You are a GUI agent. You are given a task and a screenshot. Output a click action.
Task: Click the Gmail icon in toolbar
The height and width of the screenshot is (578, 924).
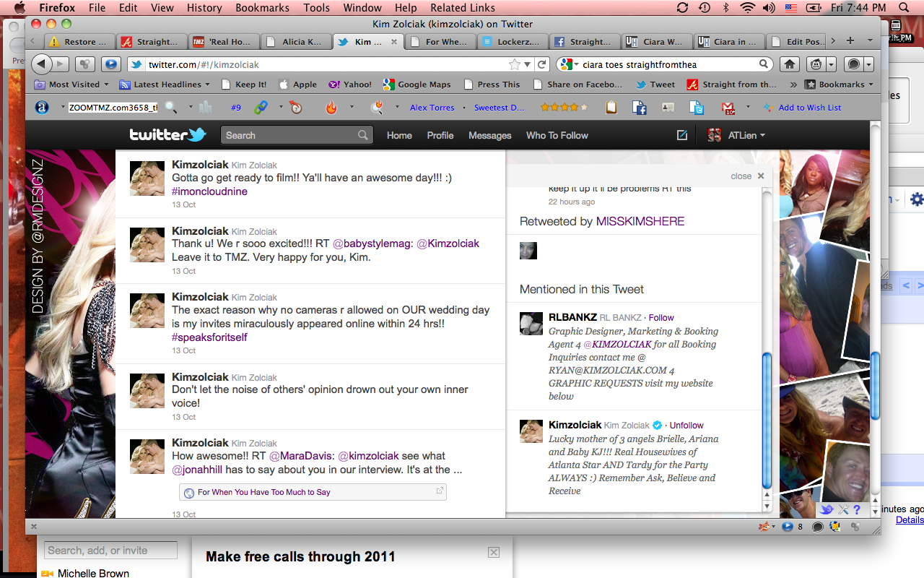728,108
